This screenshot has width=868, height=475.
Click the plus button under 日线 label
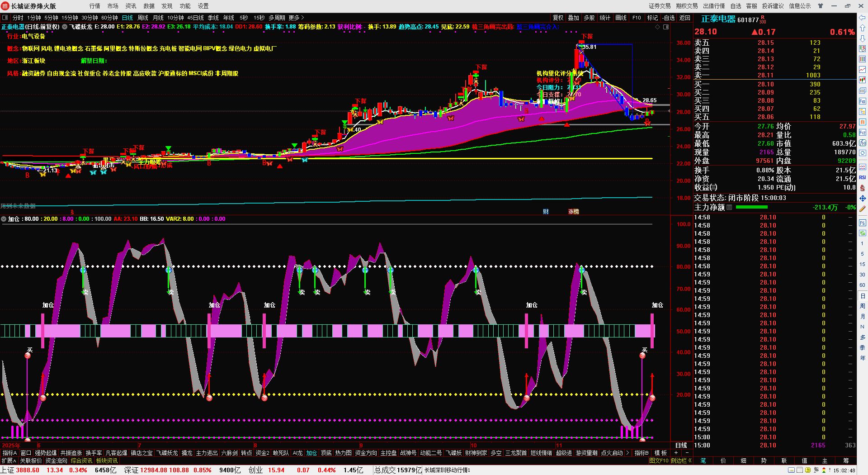click(x=676, y=453)
